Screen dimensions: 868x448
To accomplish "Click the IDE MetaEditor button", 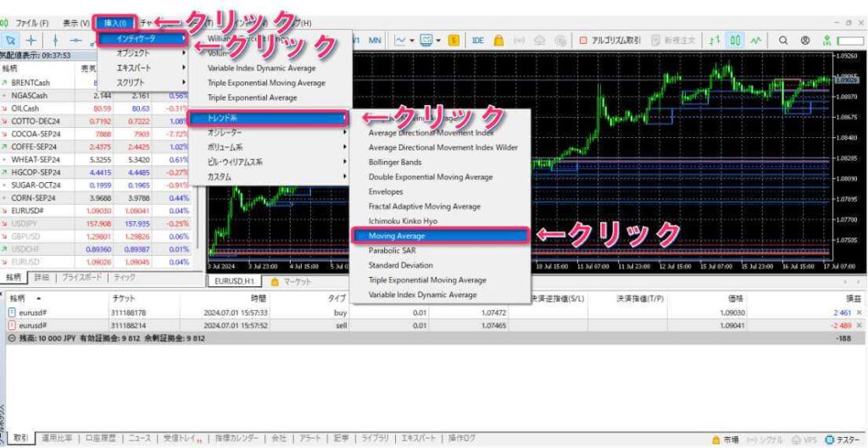I will [x=478, y=40].
